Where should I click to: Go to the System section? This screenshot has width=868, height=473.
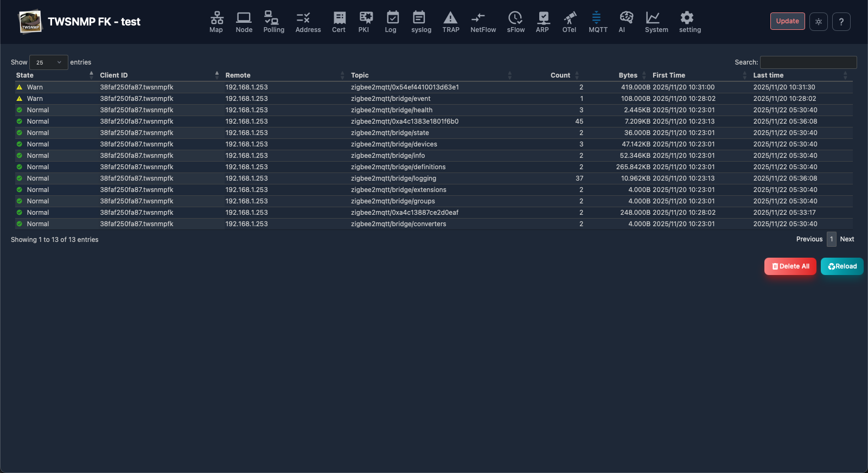pyautogui.click(x=656, y=22)
